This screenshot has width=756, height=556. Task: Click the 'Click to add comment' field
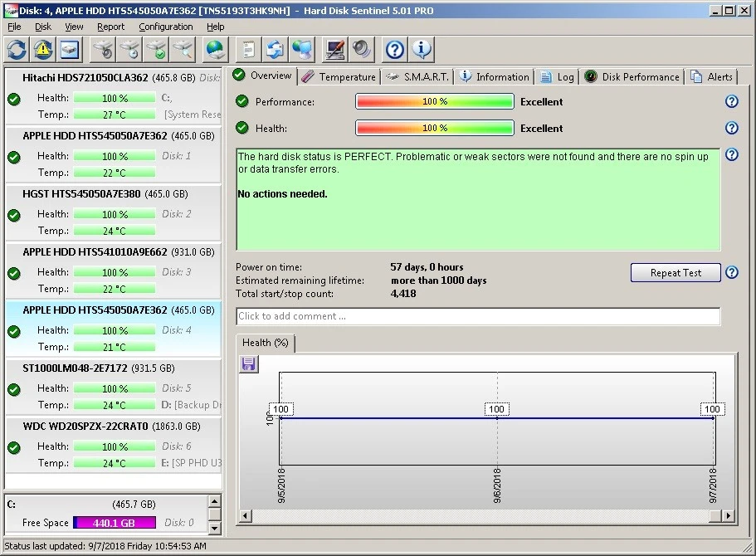[x=477, y=316]
